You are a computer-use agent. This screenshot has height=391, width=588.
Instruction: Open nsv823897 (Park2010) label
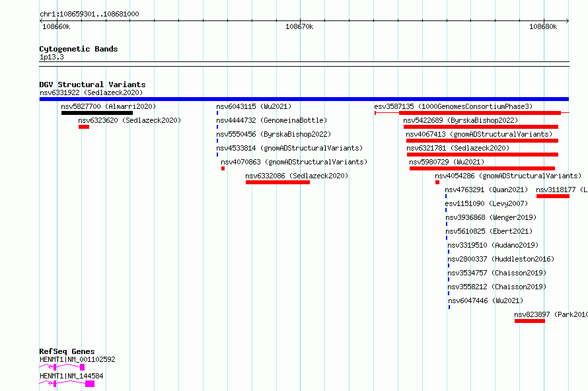[x=551, y=314]
